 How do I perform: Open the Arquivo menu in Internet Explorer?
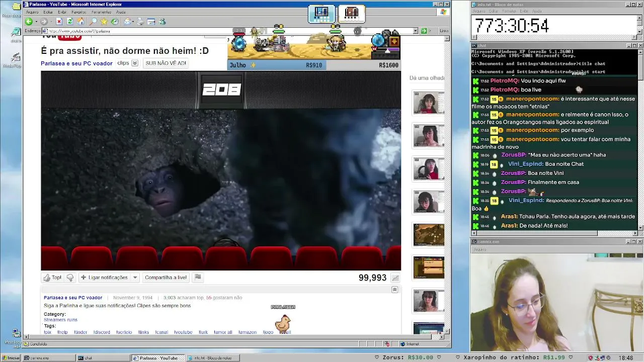coord(32,12)
